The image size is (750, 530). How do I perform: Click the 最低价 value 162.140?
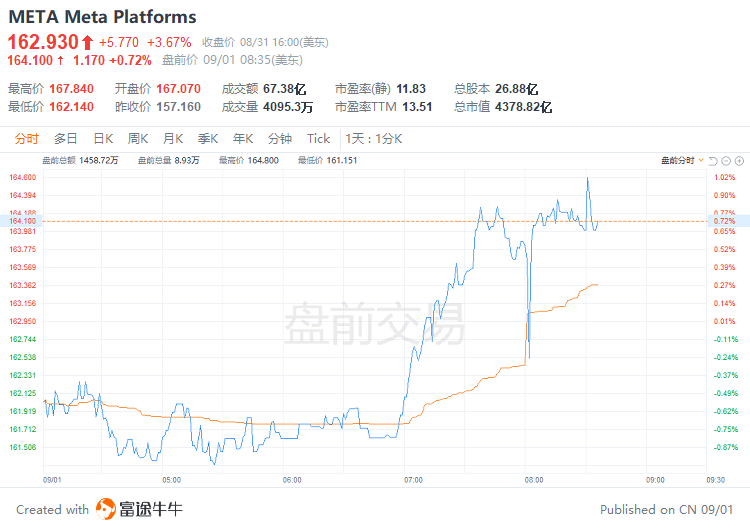pos(71,107)
